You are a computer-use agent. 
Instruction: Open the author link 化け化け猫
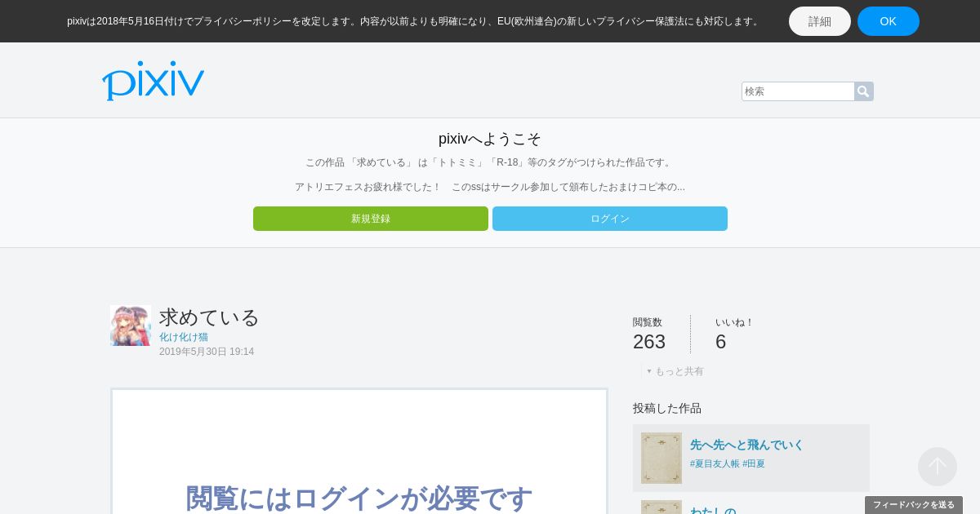184,337
